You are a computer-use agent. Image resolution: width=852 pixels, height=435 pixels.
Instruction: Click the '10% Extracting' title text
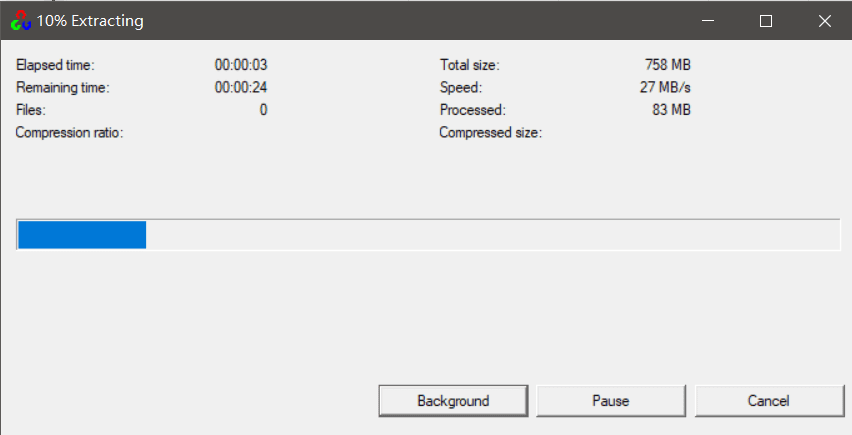[x=90, y=21]
